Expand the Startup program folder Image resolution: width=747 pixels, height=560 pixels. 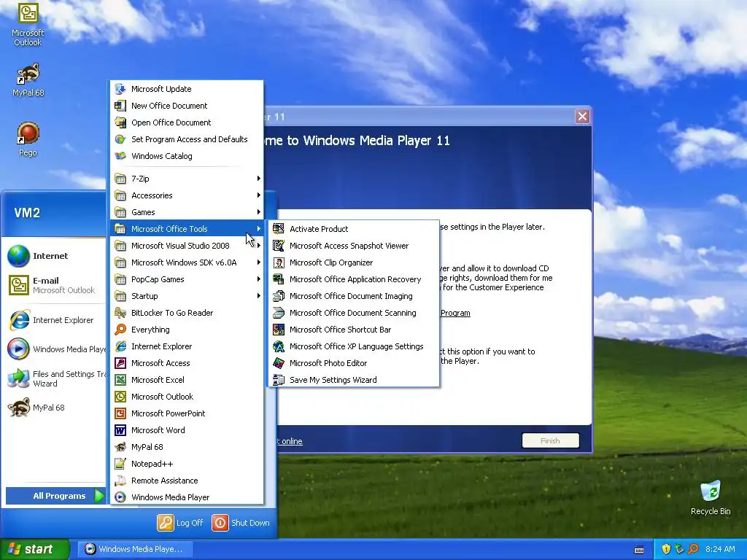(187, 296)
